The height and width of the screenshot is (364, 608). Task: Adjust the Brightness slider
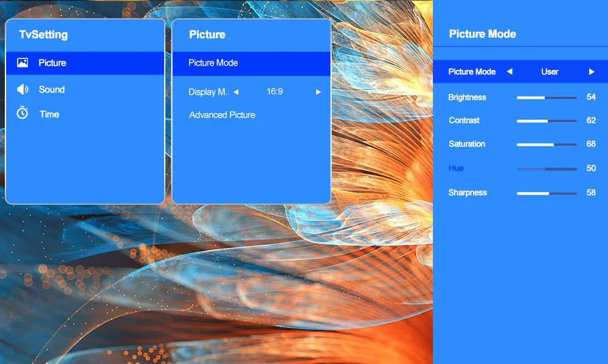pos(547,98)
